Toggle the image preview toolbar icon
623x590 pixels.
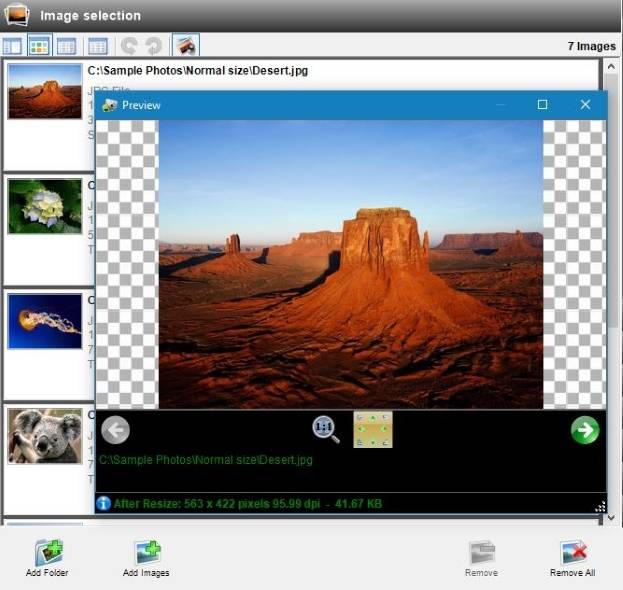186,45
